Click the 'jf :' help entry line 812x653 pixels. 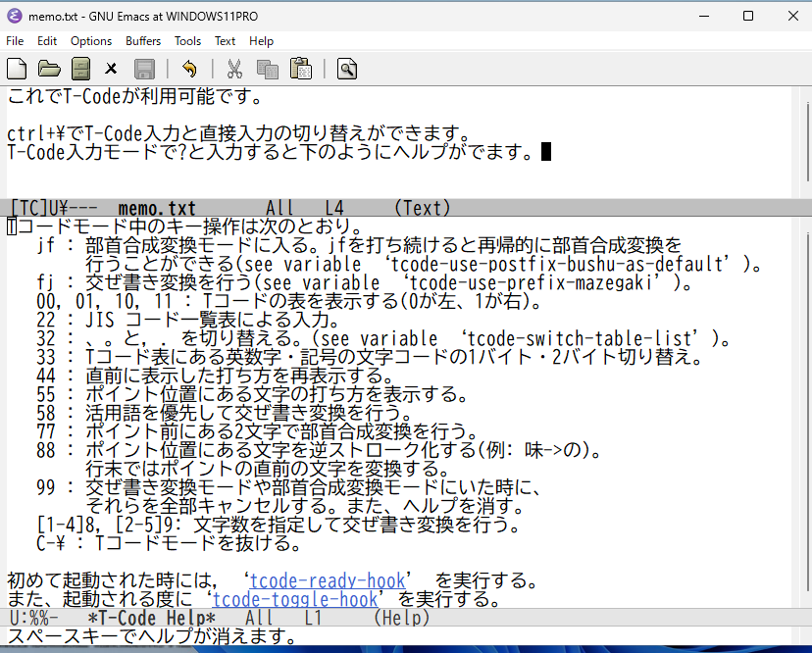(359, 245)
